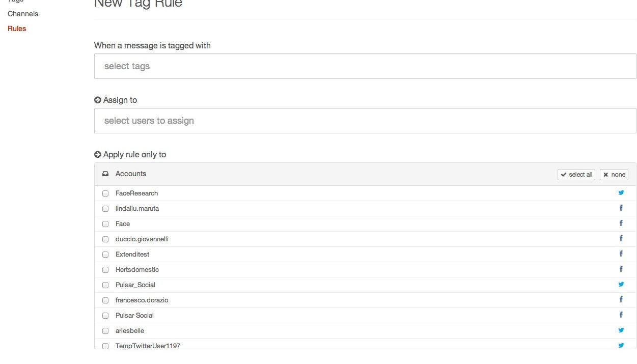Click the Facebook icon beside lindaliu.maruta
The height and width of the screenshot is (364, 637).
click(x=621, y=208)
